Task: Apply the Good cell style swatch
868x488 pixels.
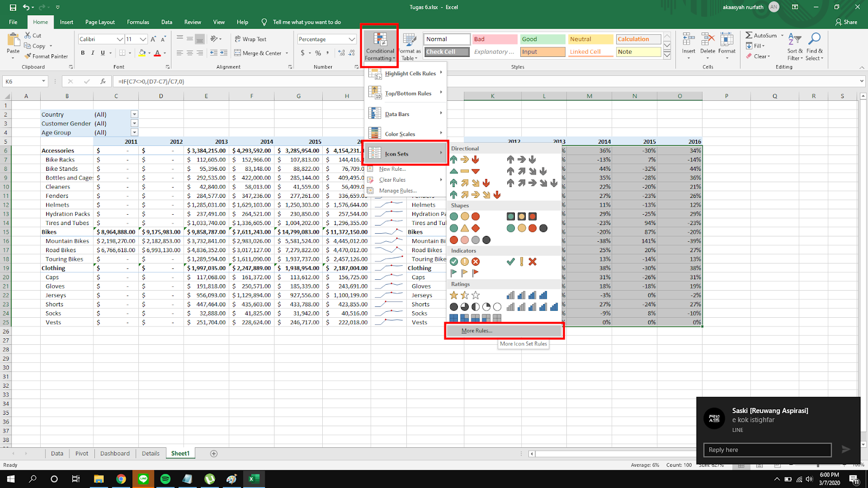Action: [x=542, y=39]
